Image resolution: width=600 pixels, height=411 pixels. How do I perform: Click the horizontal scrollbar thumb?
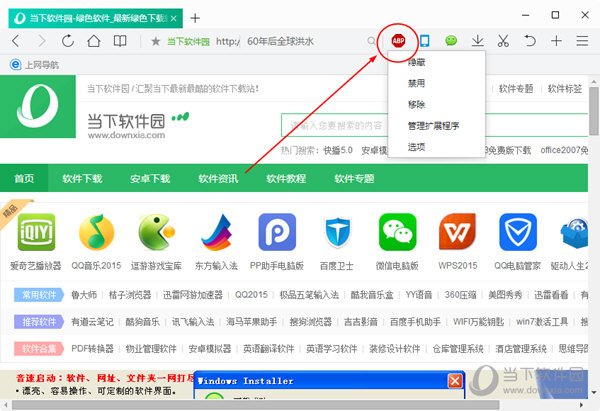(x=255, y=404)
